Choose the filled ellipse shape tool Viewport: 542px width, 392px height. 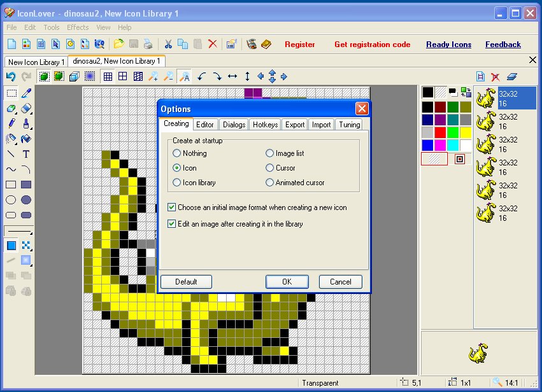[x=26, y=200]
